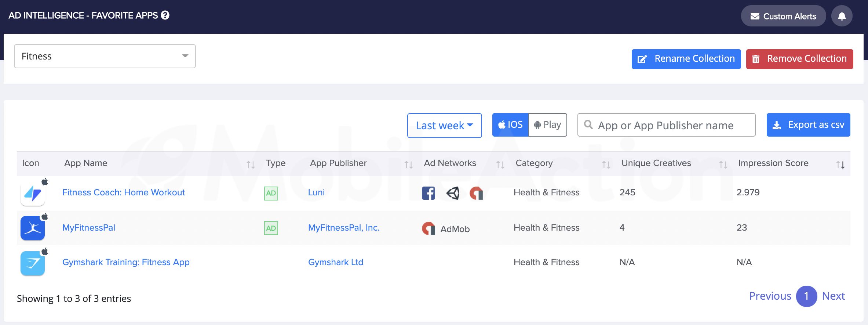This screenshot has width=868, height=325.
Task: Click the MyFitnessPal app icon
Action: click(33, 228)
